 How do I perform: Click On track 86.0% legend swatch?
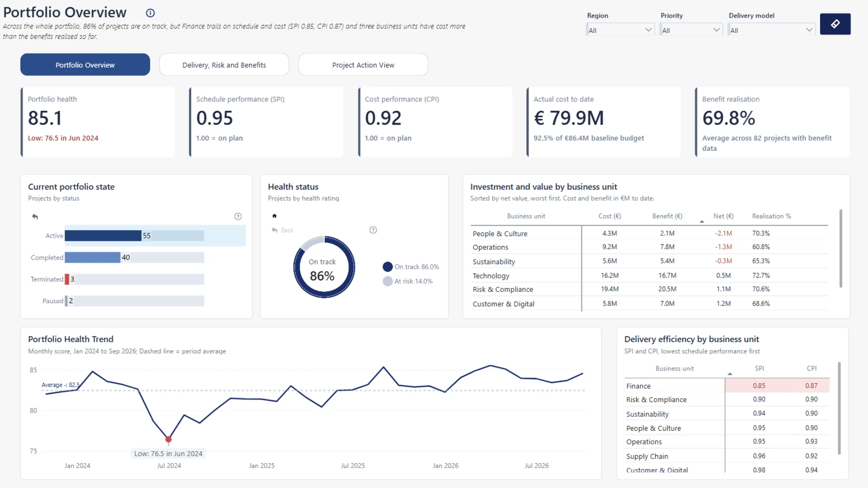(x=387, y=267)
